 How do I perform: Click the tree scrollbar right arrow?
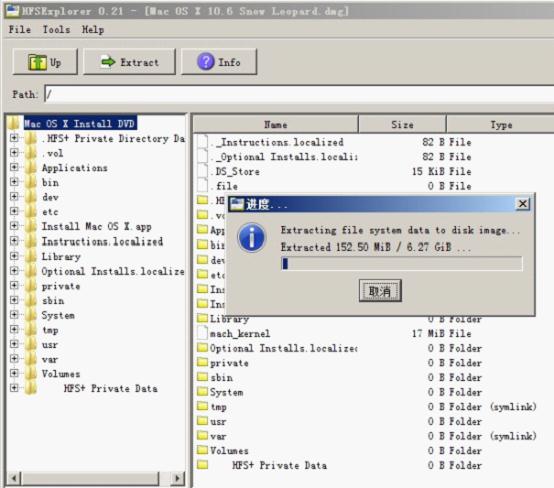177,478
